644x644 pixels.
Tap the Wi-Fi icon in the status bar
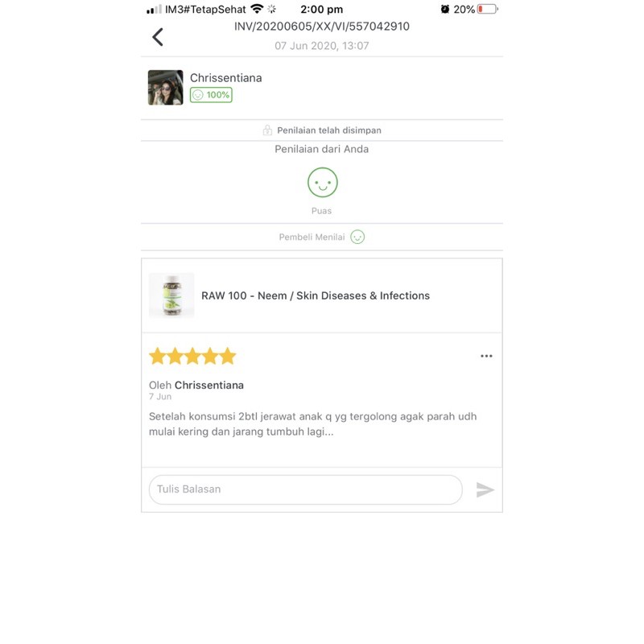click(257, 9)
